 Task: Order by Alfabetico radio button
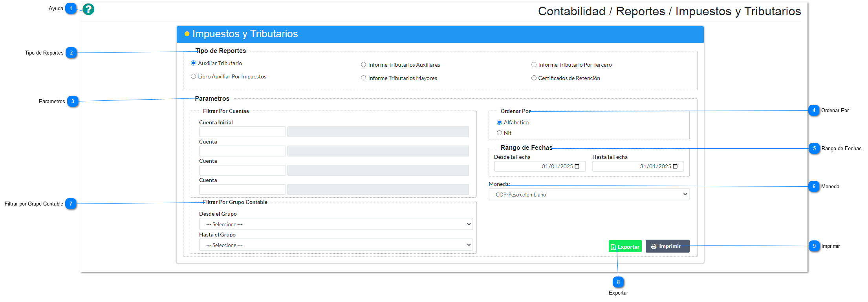click(x=499, y=122)
